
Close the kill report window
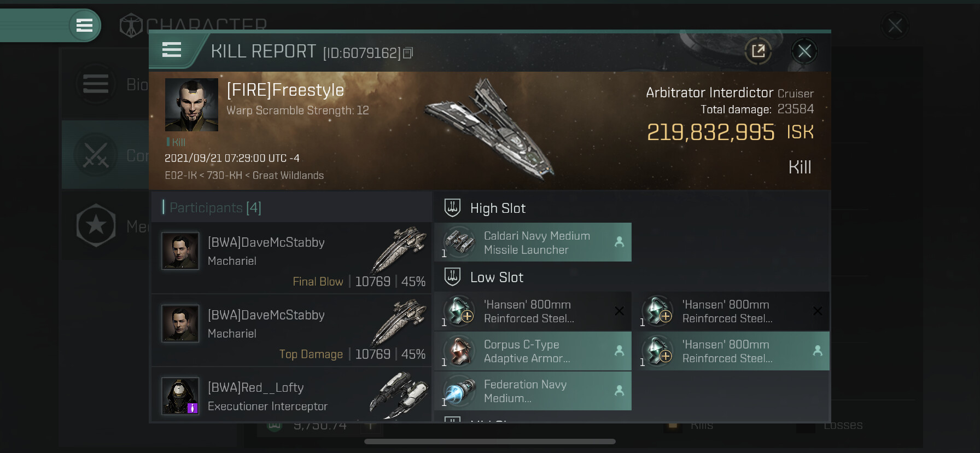point(804,51)
